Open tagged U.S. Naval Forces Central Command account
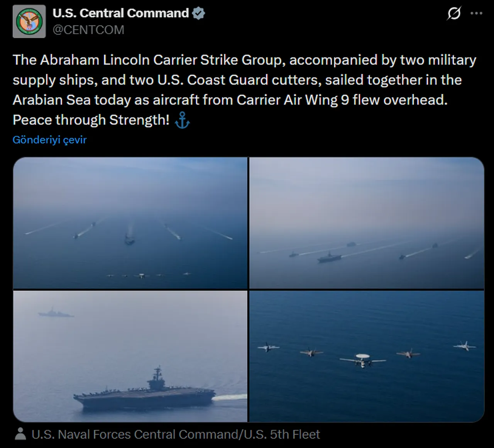Image resolution: width=494 pixels, height=448 pixels. (176, 434)
